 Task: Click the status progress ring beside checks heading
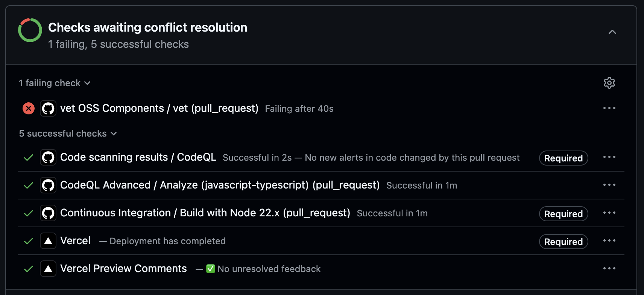pyautogui.click(x=30, y=30)
